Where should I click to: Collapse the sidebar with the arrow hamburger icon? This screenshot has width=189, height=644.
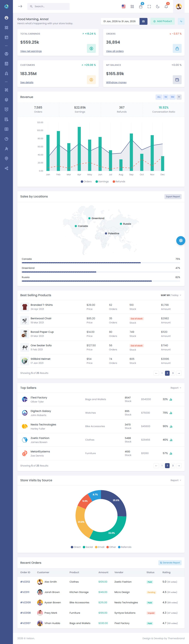click(20, 6)
